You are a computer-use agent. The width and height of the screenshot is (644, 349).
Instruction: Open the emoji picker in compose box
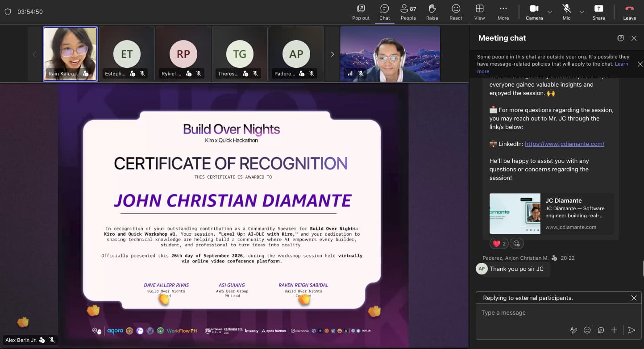point(587,330)
